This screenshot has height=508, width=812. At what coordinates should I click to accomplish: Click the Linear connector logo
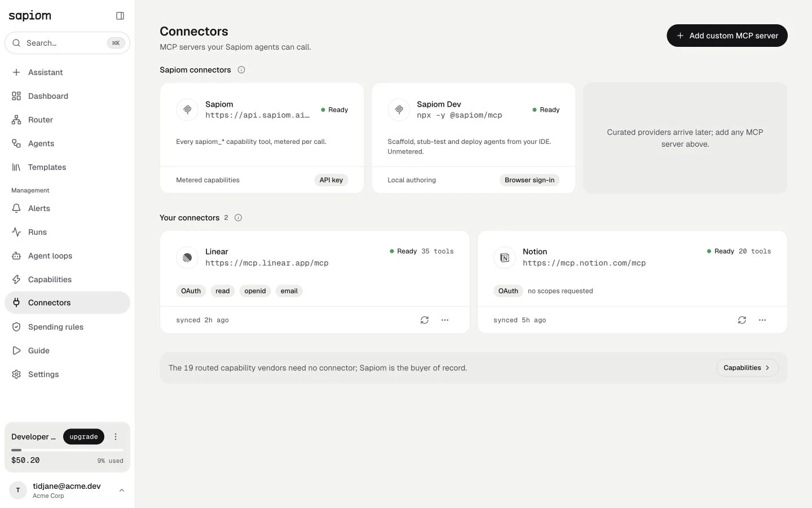(x=187, y=257)
